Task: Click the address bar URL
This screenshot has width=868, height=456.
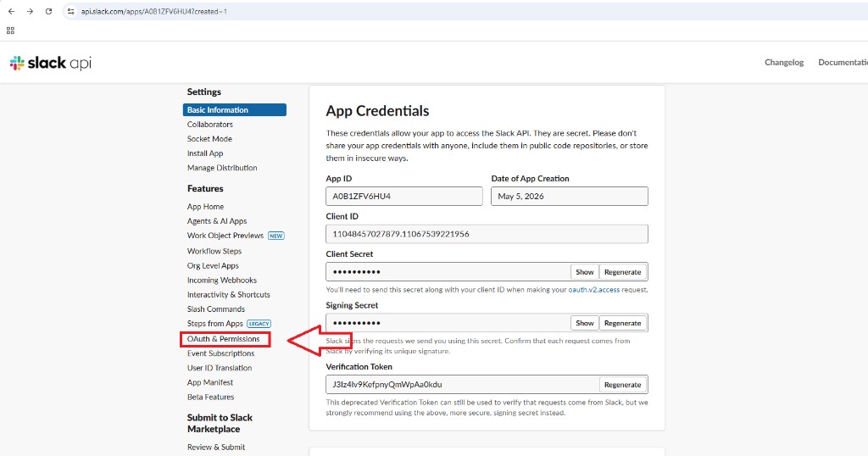Action: click(154, 11)
